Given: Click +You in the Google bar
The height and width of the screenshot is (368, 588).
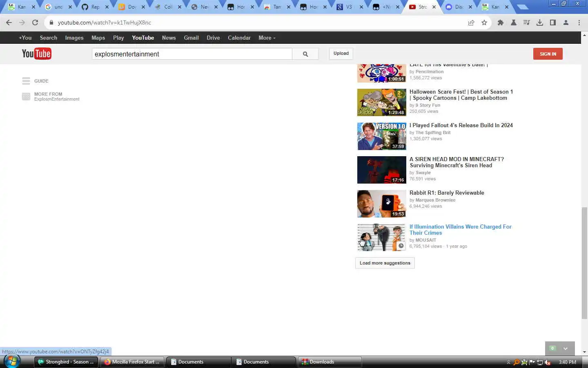Looking at the screenshot, I should (25, 38).
